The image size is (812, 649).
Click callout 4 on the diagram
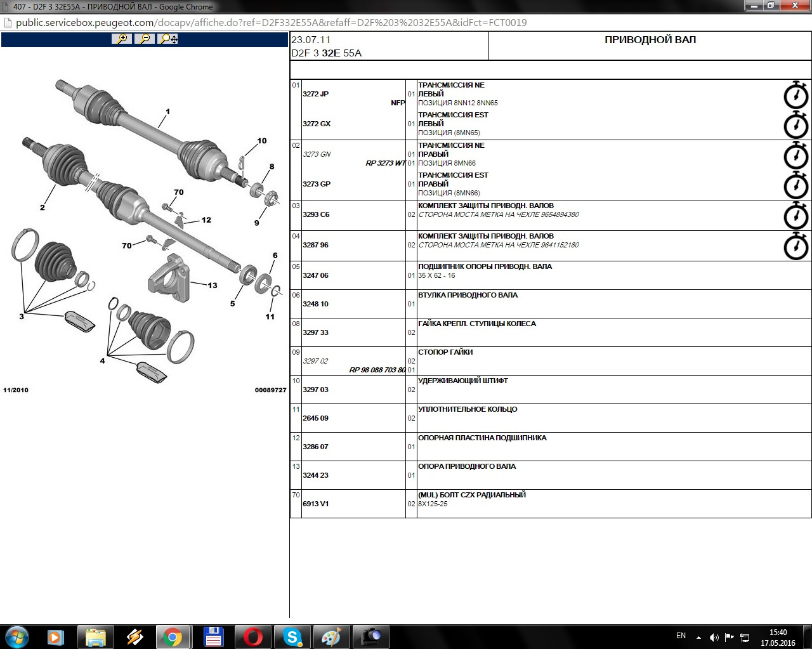(102, 360)
